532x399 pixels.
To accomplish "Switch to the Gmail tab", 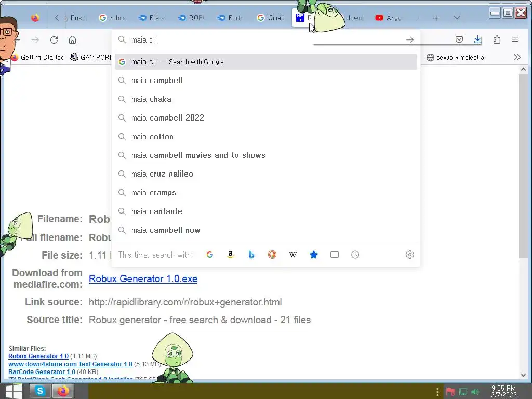I will [271, 18].
